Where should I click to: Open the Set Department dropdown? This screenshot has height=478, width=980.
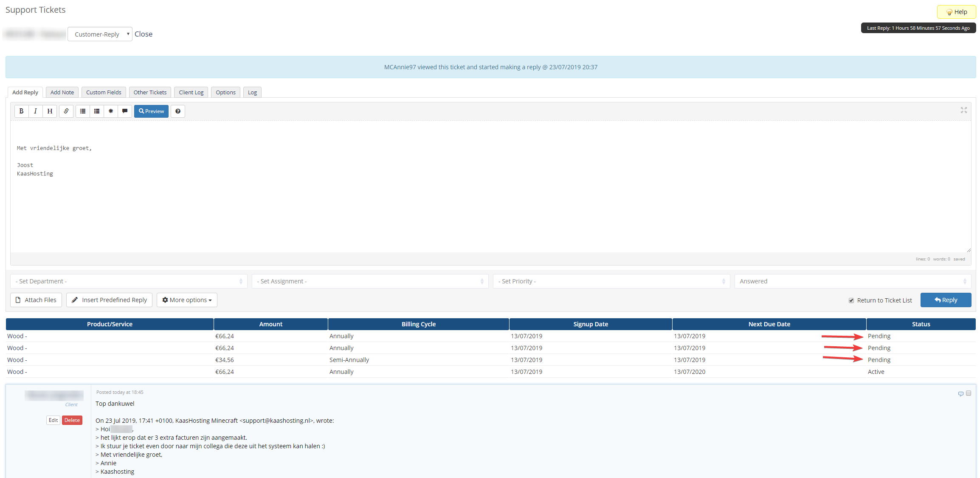(129, 281)
